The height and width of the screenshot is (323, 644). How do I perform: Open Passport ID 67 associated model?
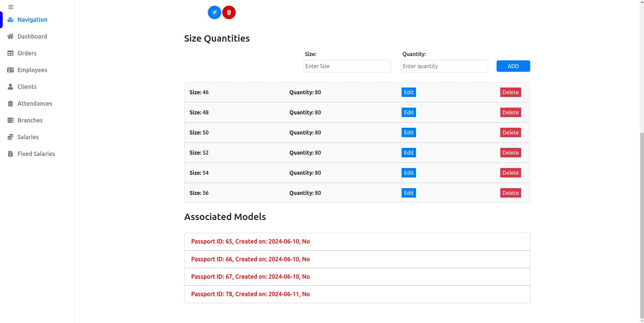click(x=357, y=277)
